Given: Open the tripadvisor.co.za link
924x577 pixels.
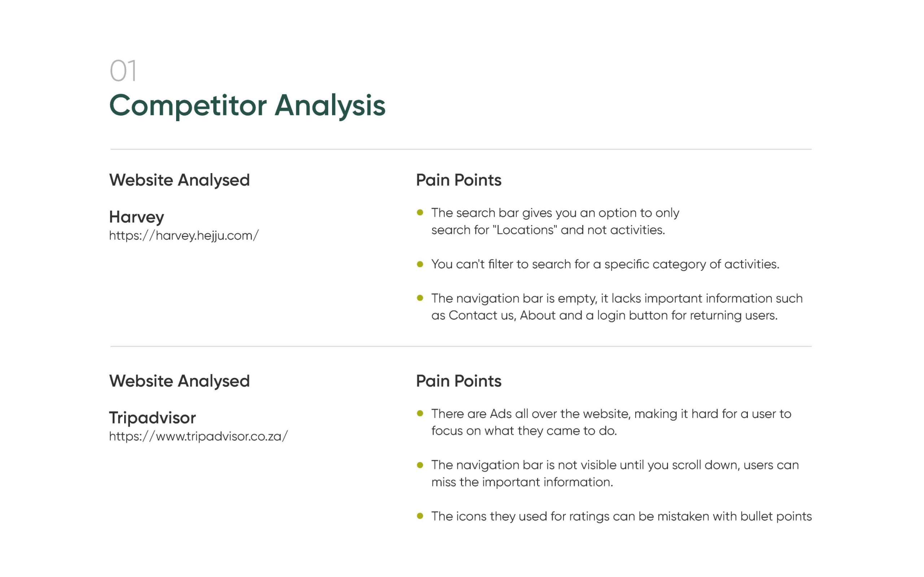Looking at the screenshot, I should 198,436.
